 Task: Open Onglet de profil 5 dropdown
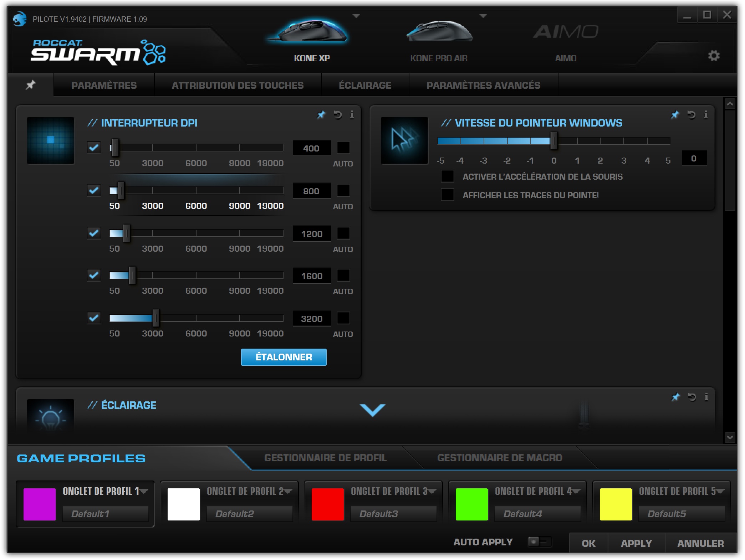click(x=720, y=491)
